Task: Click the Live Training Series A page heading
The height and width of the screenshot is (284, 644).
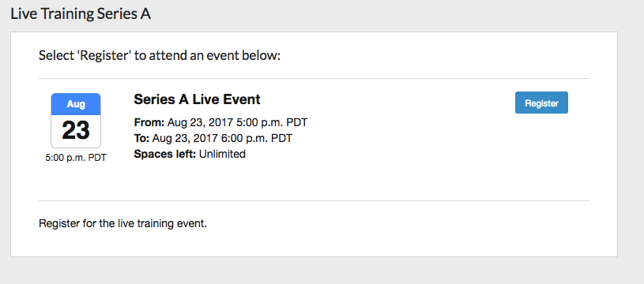Action: [x=81, y=14]
